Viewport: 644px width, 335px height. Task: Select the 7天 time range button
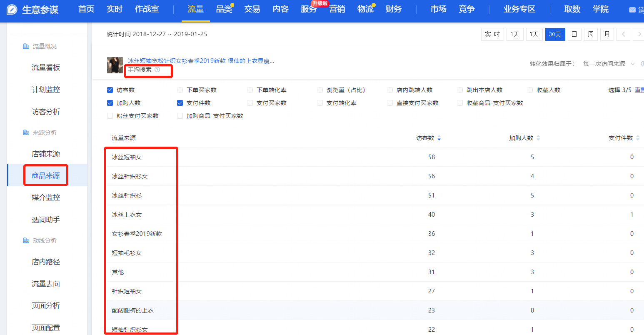pos(534,35)
